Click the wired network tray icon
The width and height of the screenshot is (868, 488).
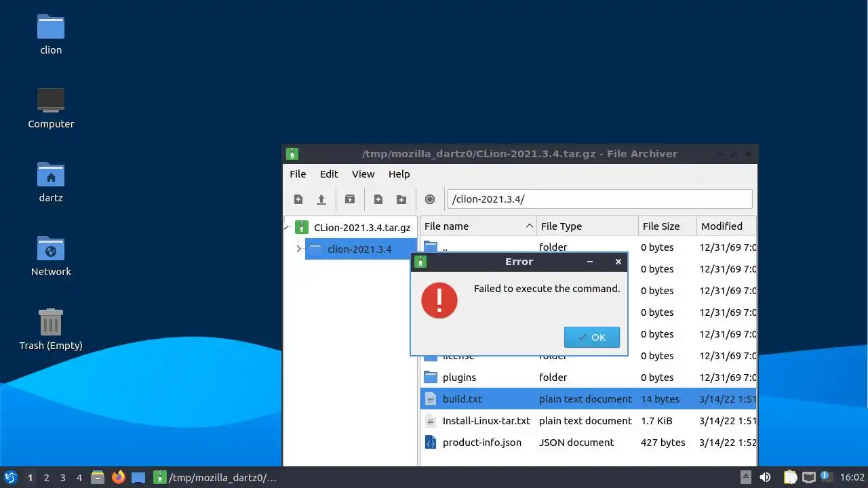808,478
